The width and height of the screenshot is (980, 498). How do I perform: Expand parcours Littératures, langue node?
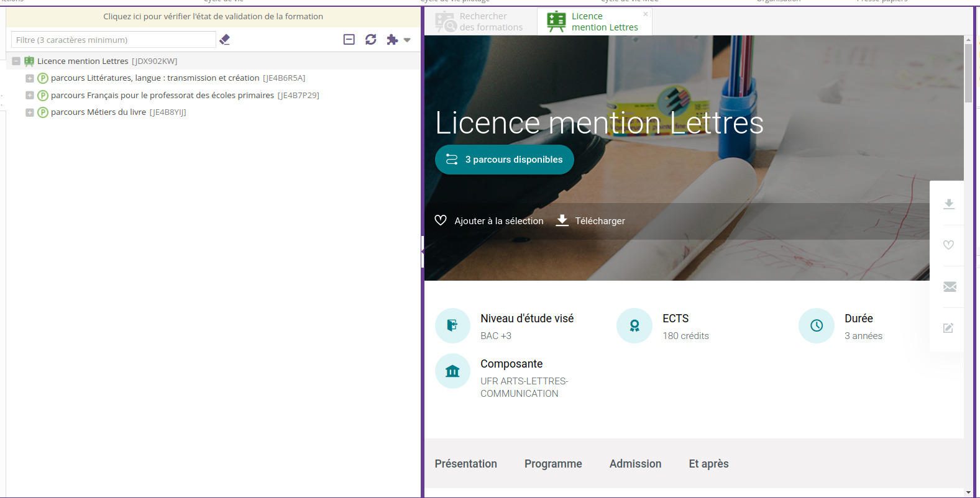click(x=29, y=78)
